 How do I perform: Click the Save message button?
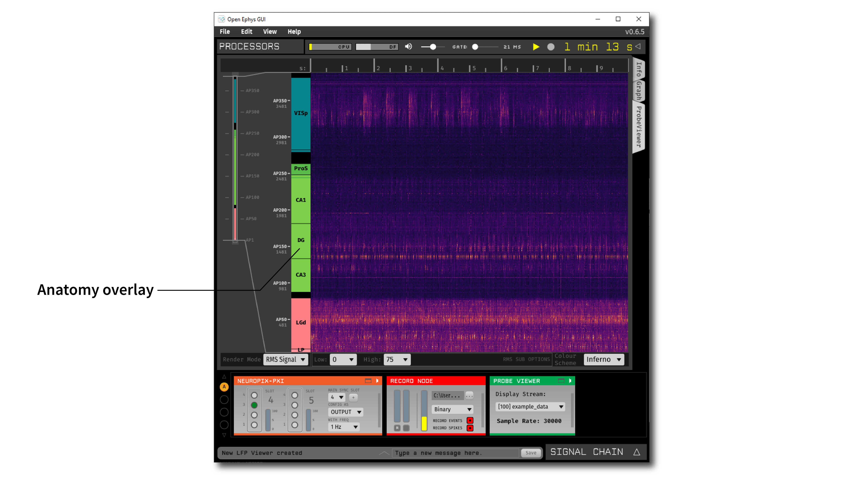tap(531, 453)
